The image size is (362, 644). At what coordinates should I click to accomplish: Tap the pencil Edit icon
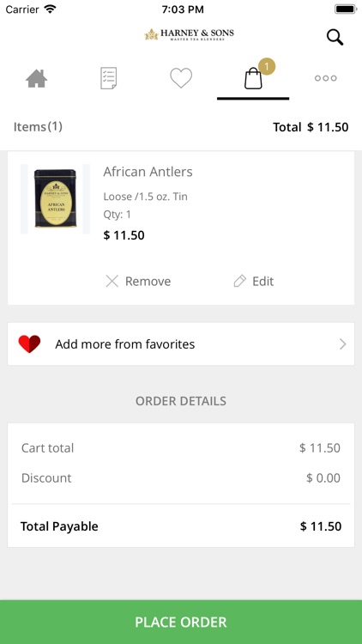(239, 282)
